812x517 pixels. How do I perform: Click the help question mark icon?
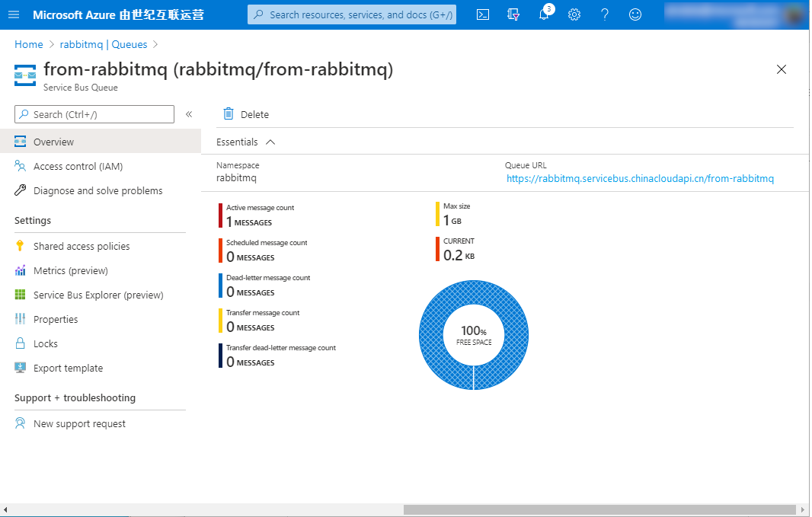(x=605, y=14)
